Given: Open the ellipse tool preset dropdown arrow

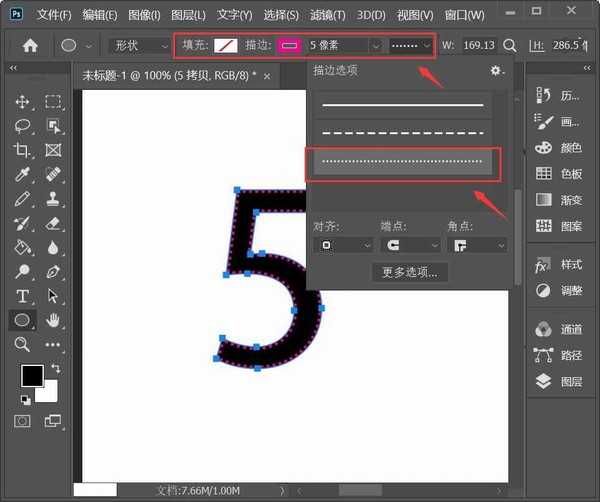Looking at the screenshot, I should 88,46.
